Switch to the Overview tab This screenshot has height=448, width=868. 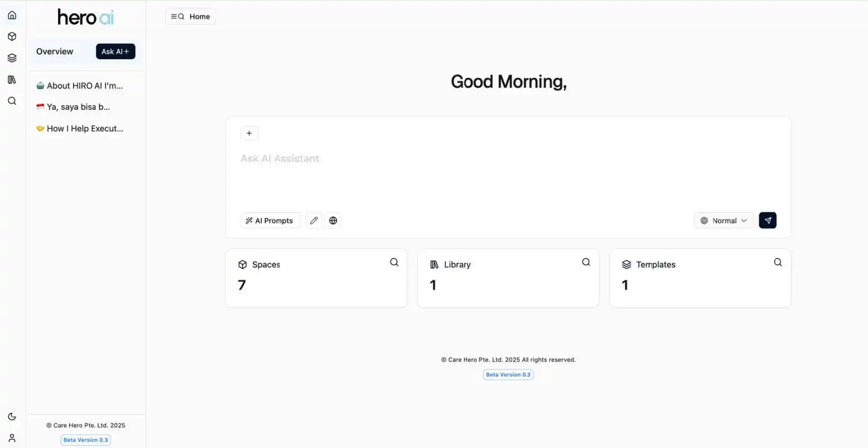54,51
